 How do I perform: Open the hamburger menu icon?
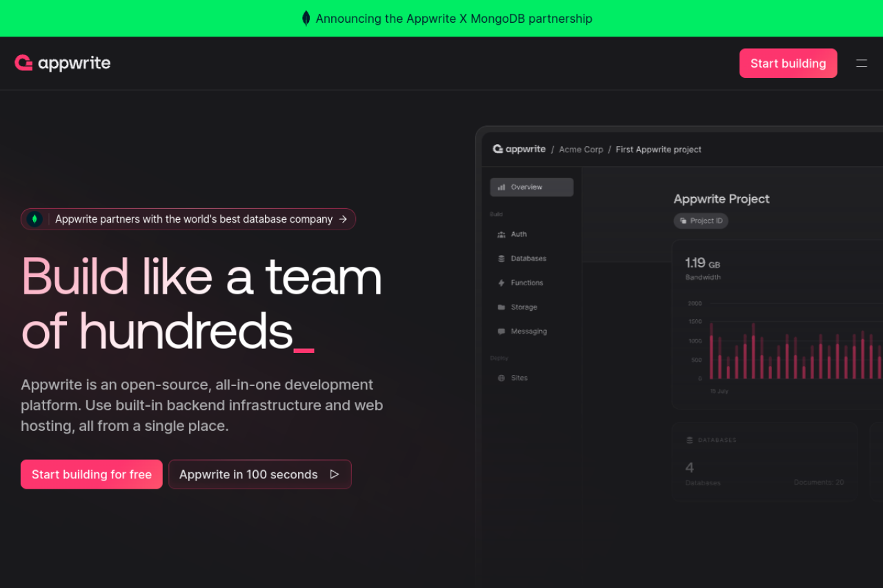[862, 63]
